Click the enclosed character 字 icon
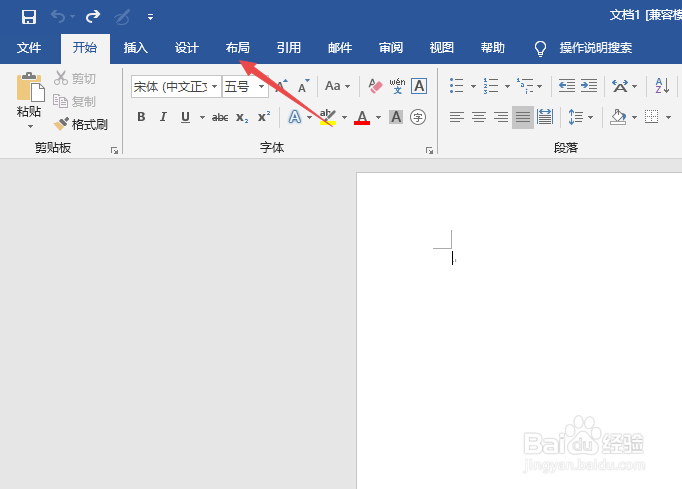Image resolution: width=682 pixels, height=489 pixels. [418, 117]
